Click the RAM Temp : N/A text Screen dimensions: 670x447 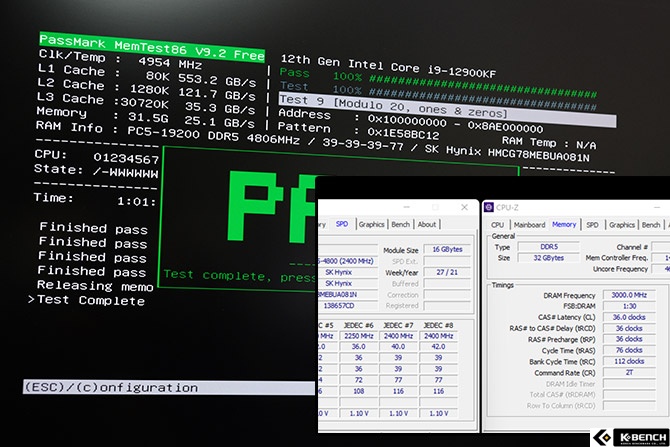[x=549, y=143]
